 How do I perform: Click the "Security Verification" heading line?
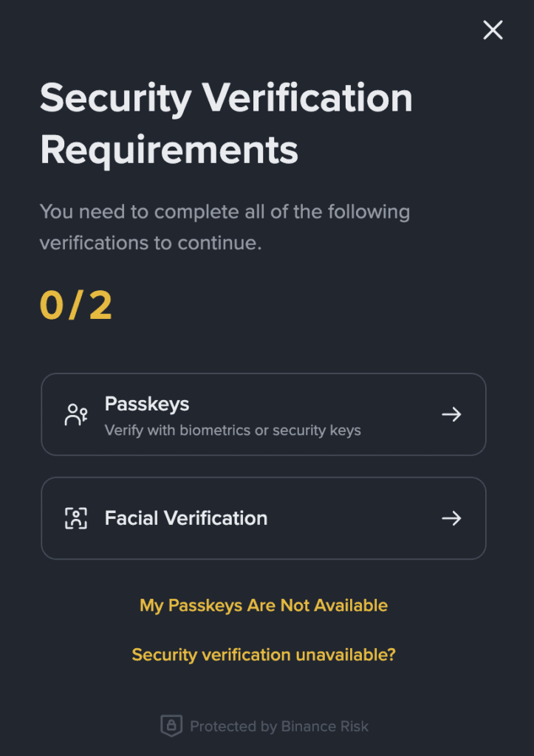click(226, 98)
